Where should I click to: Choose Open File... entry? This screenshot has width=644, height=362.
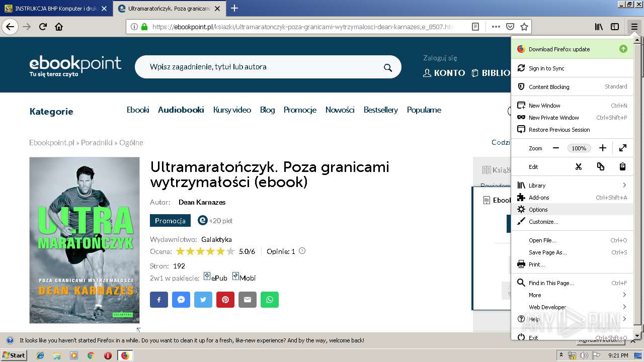click(572, 240)
